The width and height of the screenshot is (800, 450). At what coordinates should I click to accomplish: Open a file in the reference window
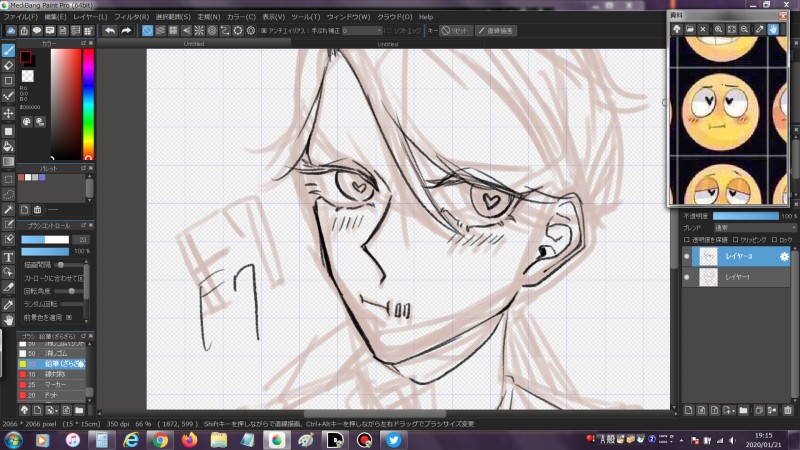pyautogui.click(x=690, y=30)
